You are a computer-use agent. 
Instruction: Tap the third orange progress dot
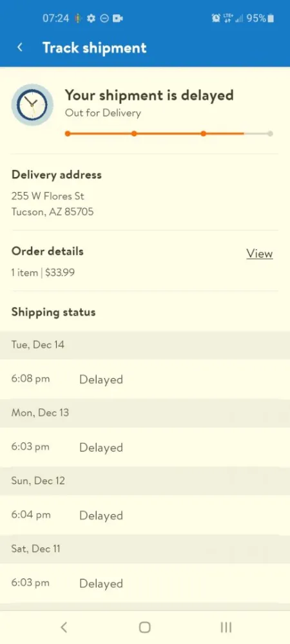(204, 133)
